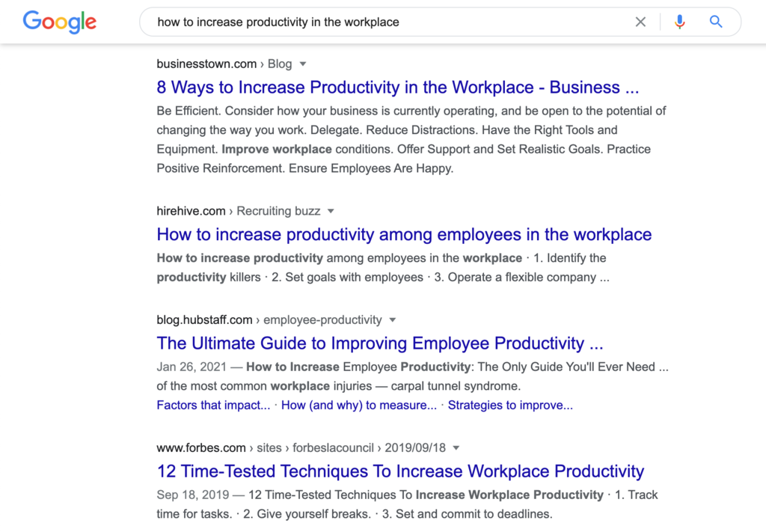
Task: Click the "Factors that impact..." sitelink
Action: (x=213, y=405)
